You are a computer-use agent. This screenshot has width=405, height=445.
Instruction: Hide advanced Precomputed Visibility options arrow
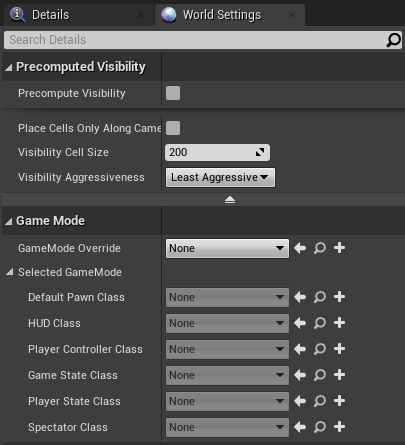pos(230,199)
